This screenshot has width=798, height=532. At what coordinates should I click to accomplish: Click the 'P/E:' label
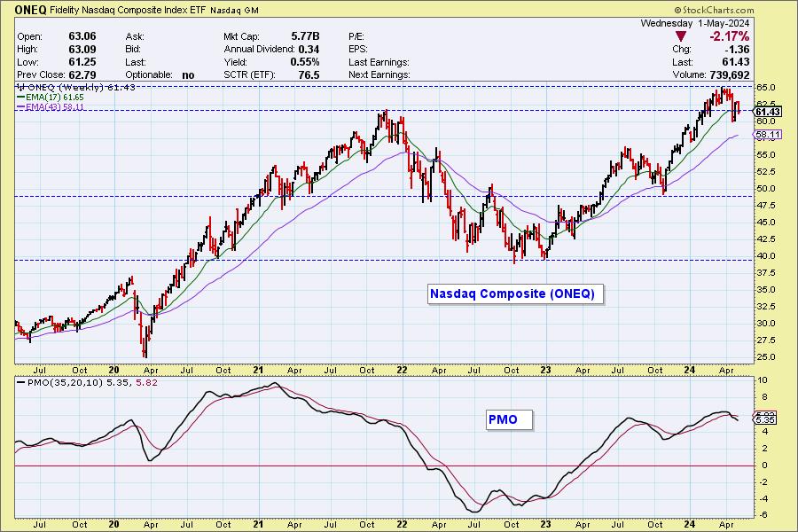356,36
